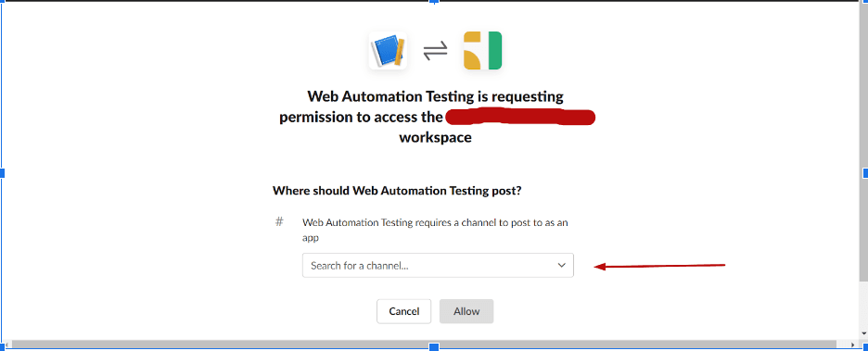Image resolution: width=868 pixels, height=351 pixels.
Task: Allow Web Automation Testing access
Action: (x=466, y=311)
